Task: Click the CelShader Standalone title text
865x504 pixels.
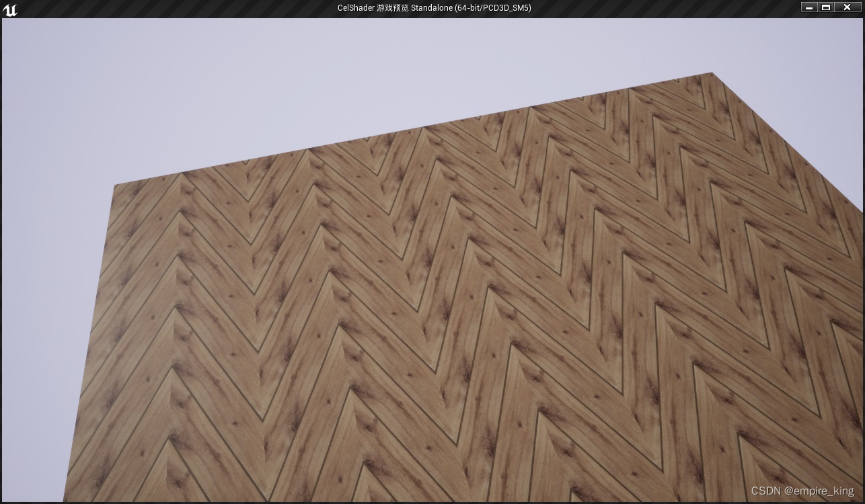Action: click(x=434, y=8)
